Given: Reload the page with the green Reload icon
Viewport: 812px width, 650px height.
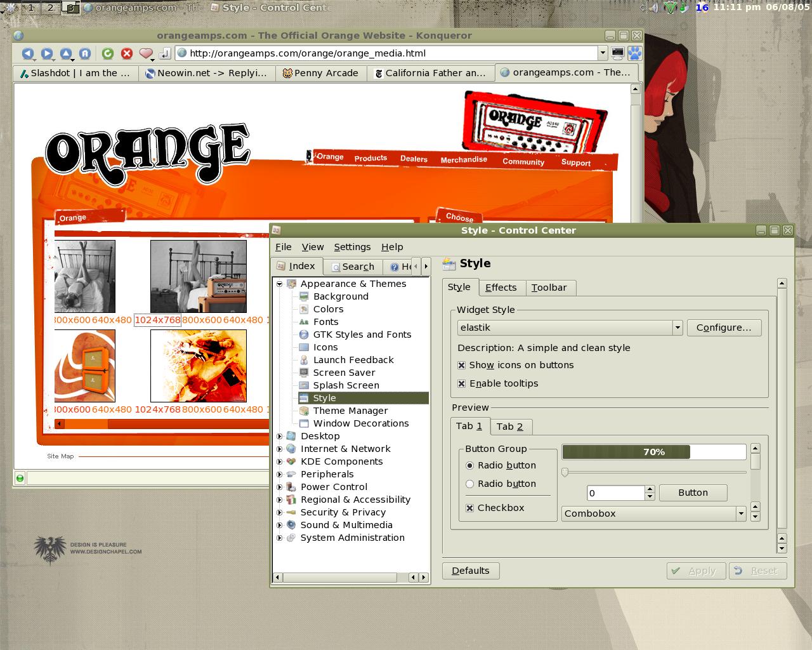Looking at the screenshot, I should point(108,54).
